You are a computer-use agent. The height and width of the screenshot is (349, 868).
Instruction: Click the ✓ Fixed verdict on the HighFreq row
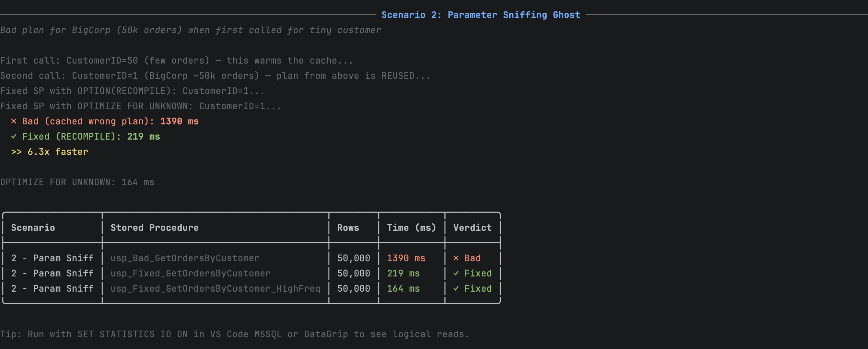point(457,289)
